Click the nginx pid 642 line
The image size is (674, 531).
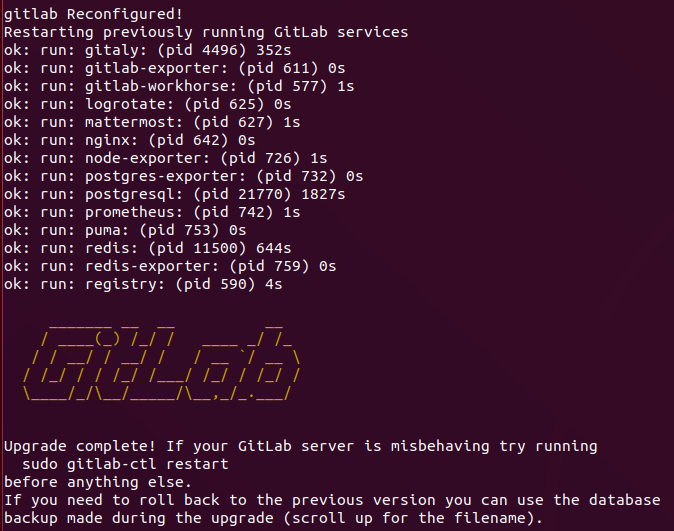click(129, 141)
